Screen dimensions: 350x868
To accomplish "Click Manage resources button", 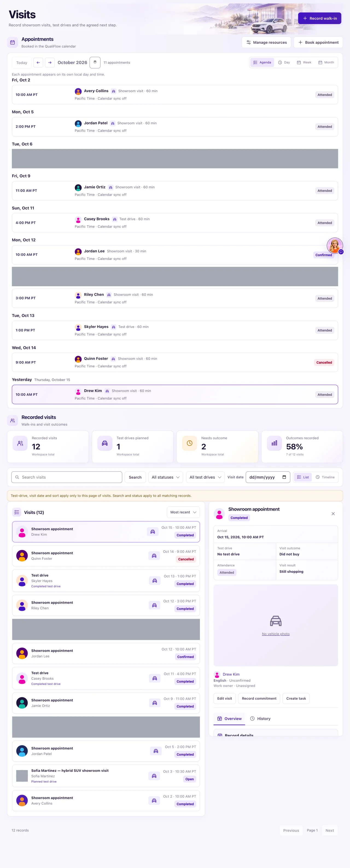I will 266,42.
